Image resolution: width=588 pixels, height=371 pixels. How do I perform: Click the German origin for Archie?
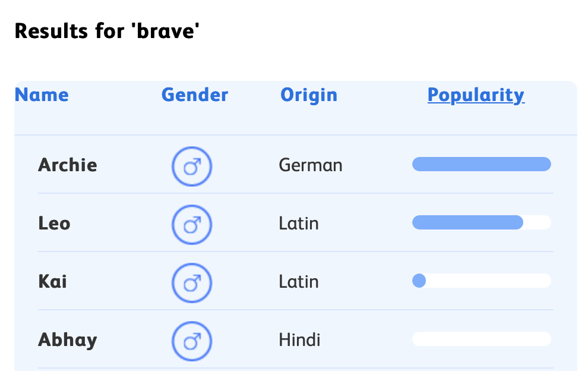pyautogui.click(x=311, y=165)
